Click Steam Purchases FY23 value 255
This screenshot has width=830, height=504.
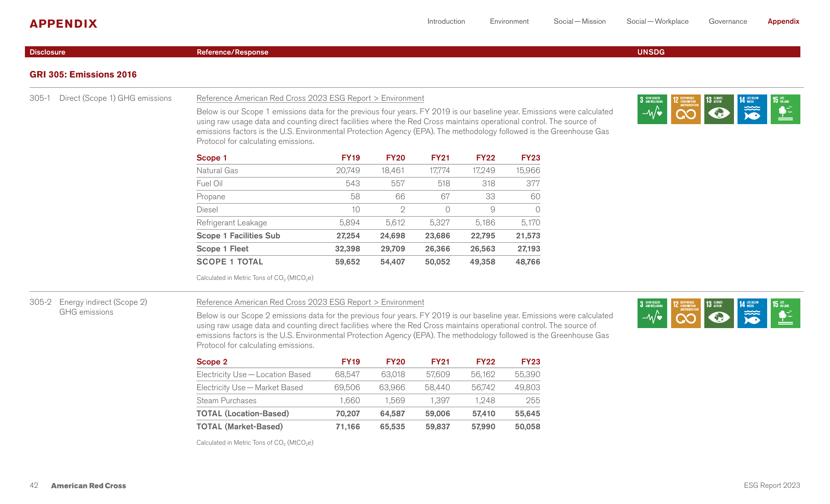533,400
